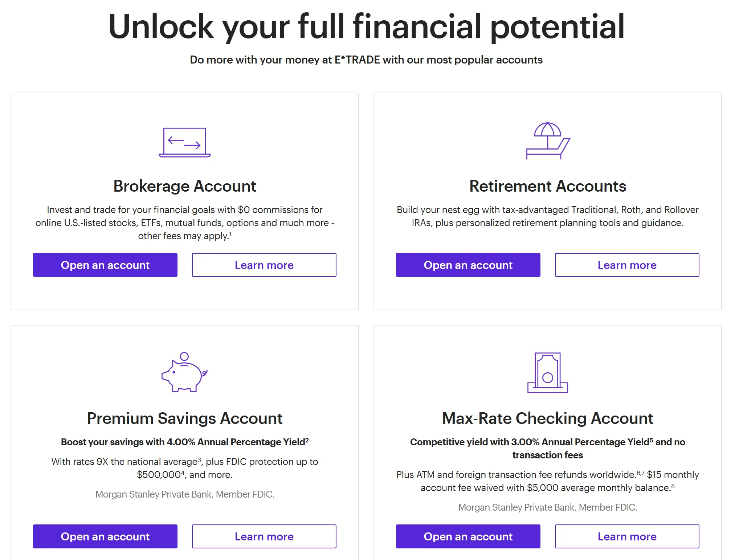Open a Premium Savings account

coord(105,536)
